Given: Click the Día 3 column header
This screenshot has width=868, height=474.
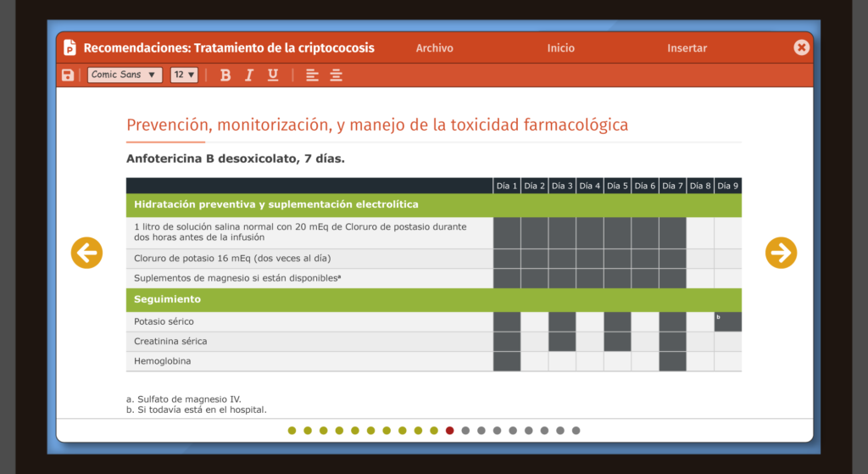Looking at the screenshot, I should 562,186.
